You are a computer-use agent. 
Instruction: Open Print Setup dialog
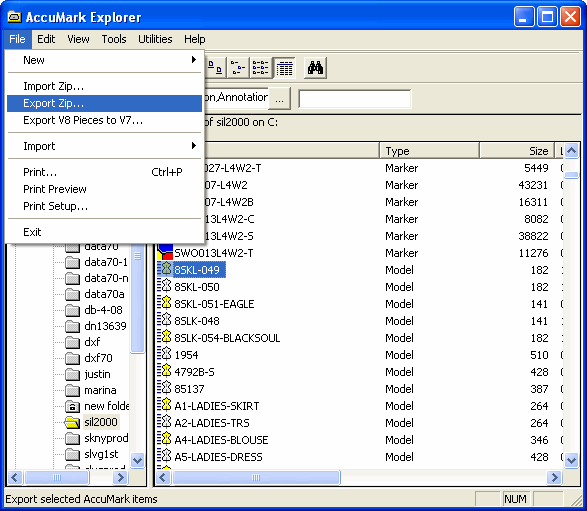coord(104,206)
